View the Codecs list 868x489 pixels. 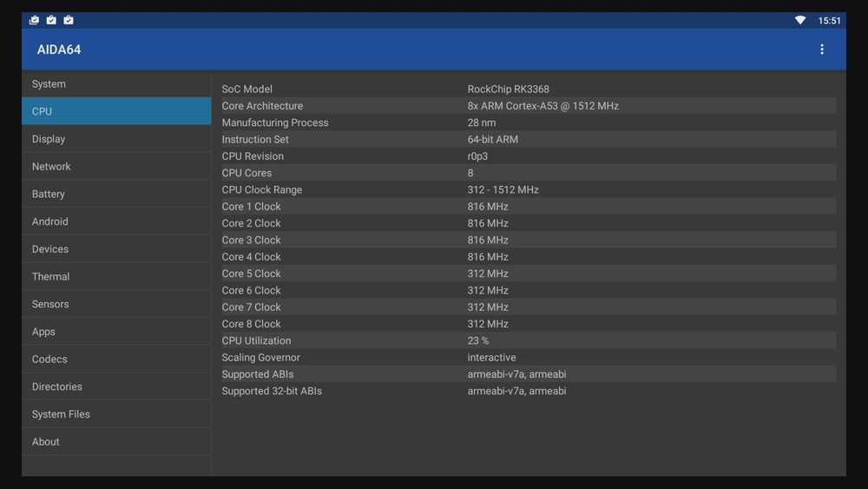click(x=115, y=360)
